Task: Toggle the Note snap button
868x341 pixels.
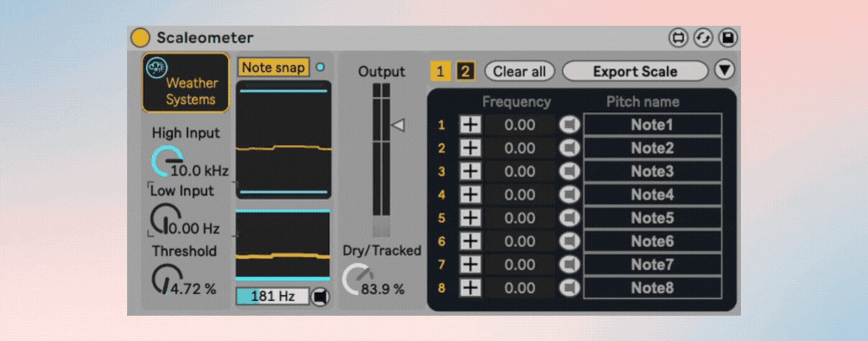Action: tap(273, 67)
